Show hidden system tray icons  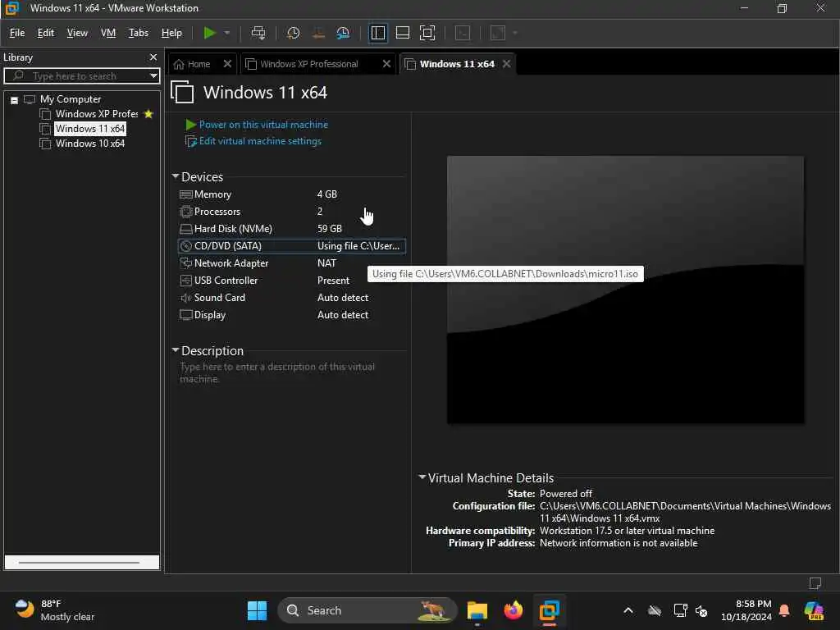point(628,610)
